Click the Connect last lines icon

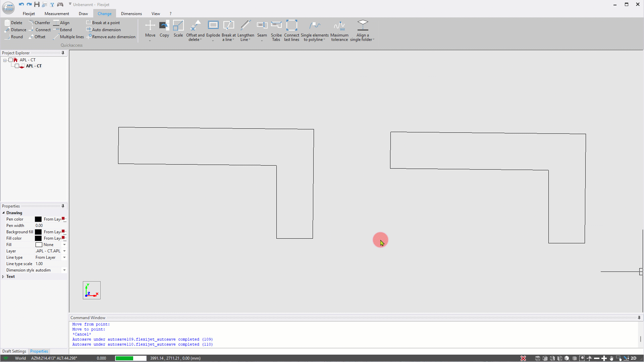(x=291, y=26)
